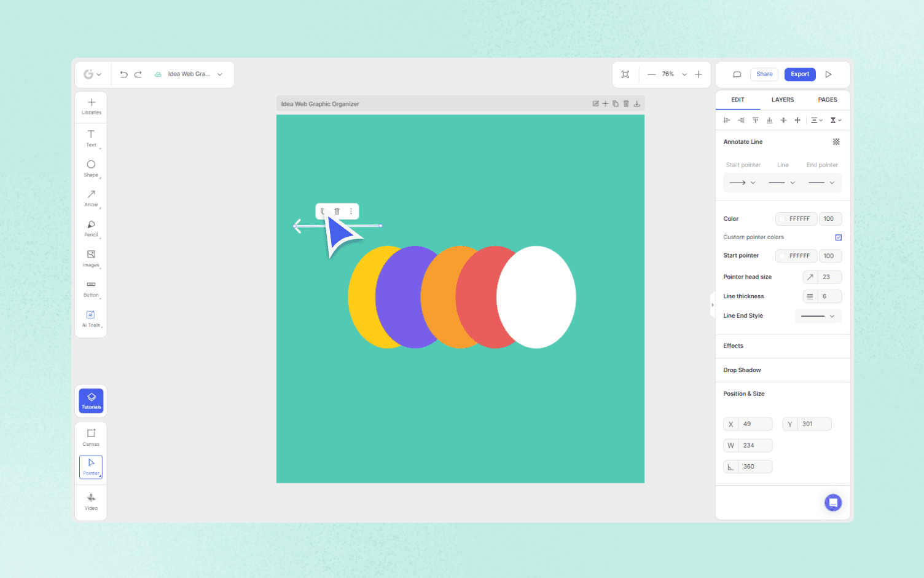Select the Shape tool

click(91, 169)
